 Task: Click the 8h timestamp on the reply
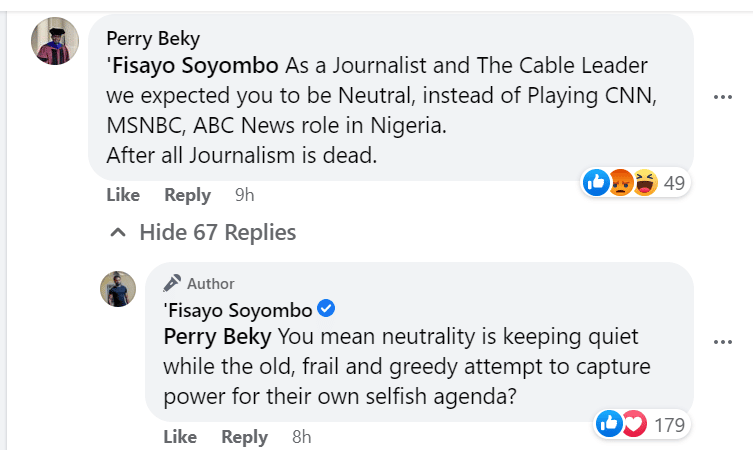(x=301, y=437)
